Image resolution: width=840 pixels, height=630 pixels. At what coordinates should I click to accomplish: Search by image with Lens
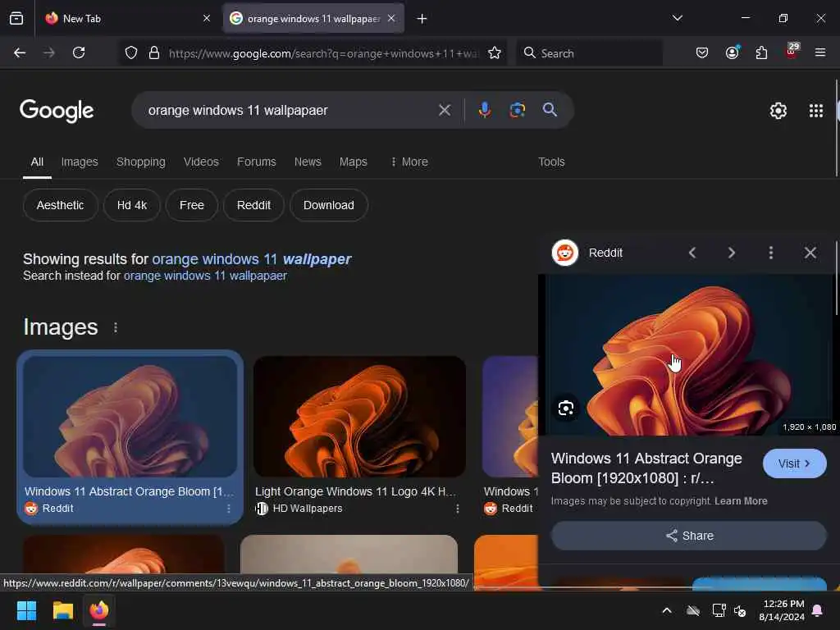518,110
